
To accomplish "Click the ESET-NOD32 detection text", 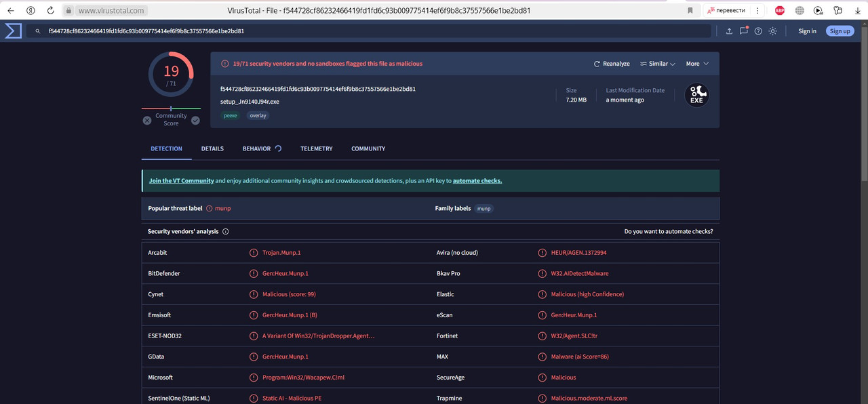I will point(318,336).
